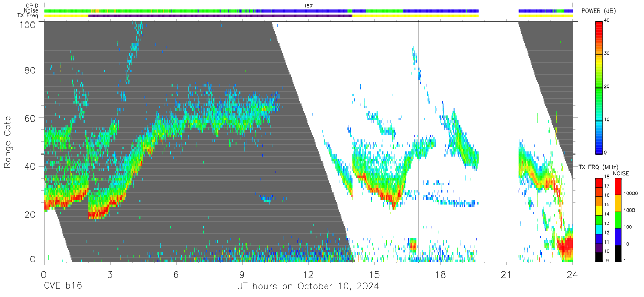Click the "30" value on the POWER scale
Viewport: 644px width, 297px height.
click(x=607, y=54)
